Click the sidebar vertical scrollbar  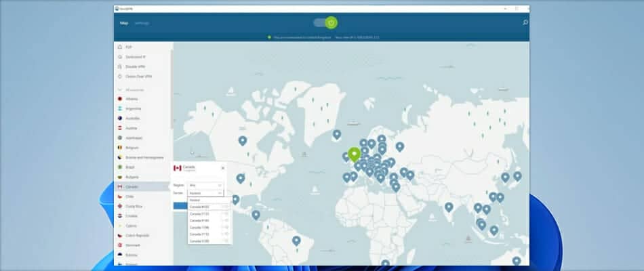(172, 88)
